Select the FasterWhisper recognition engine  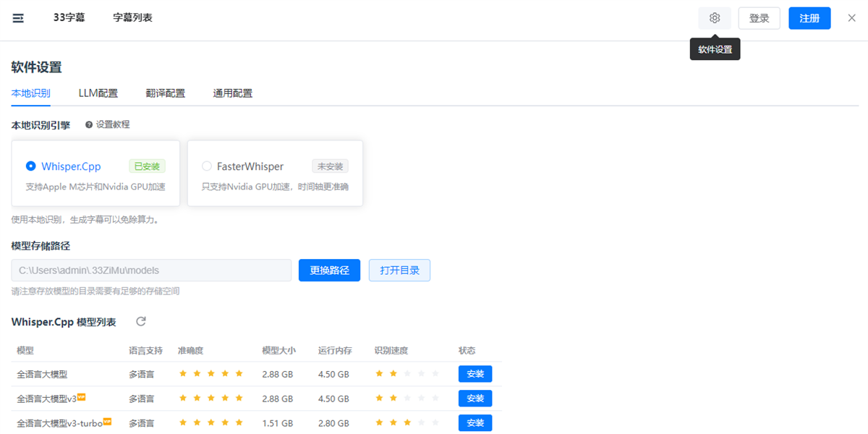[207, 166]
